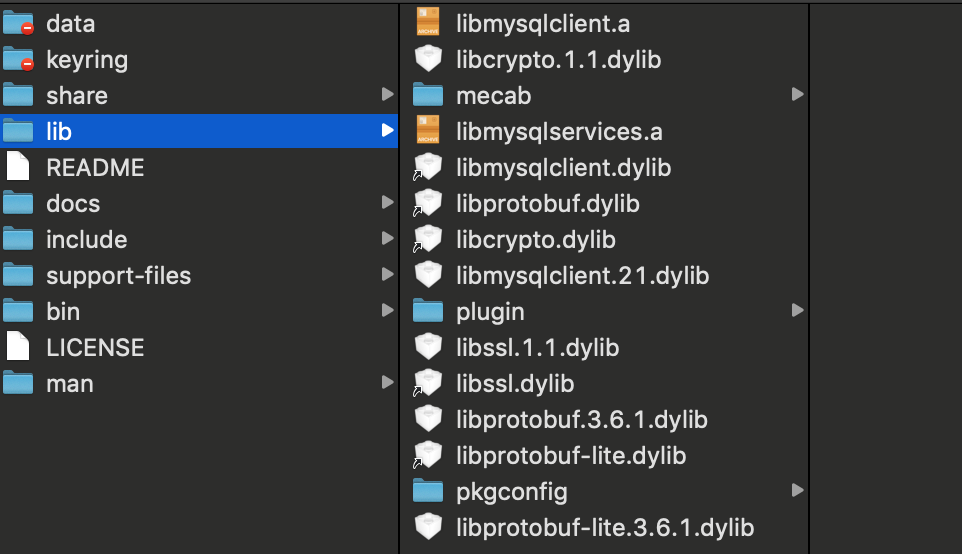
Task: Select the 'keyring' folder name
Action: [x=87, y=60]
